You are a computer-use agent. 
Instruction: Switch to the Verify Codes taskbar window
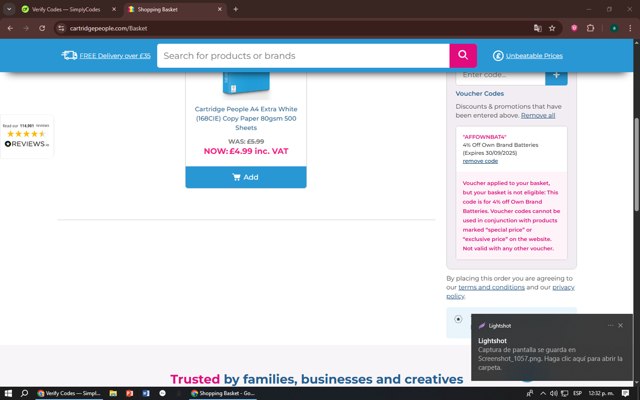click(69, 393)
